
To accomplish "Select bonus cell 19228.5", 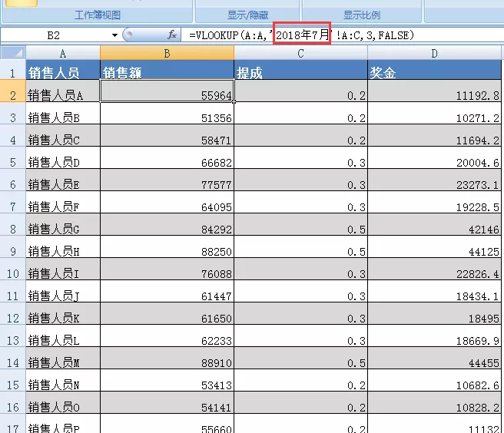I will tap(434, 203).
